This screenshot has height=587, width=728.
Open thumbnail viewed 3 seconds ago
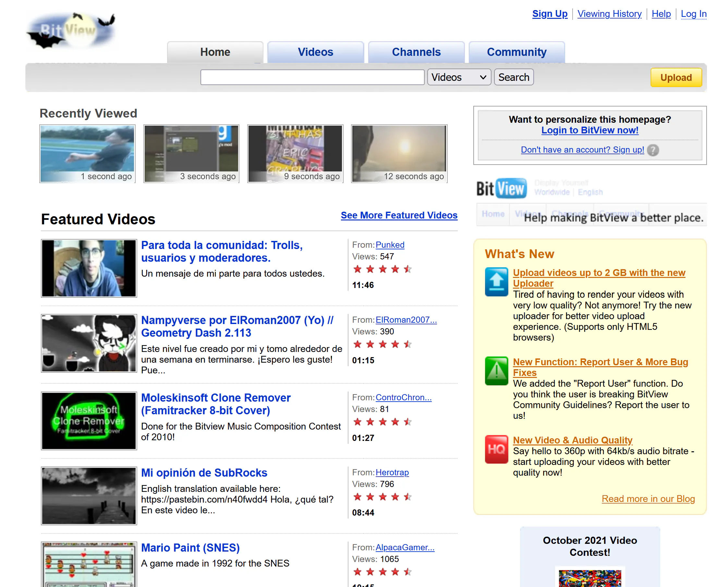click(191, 154)
